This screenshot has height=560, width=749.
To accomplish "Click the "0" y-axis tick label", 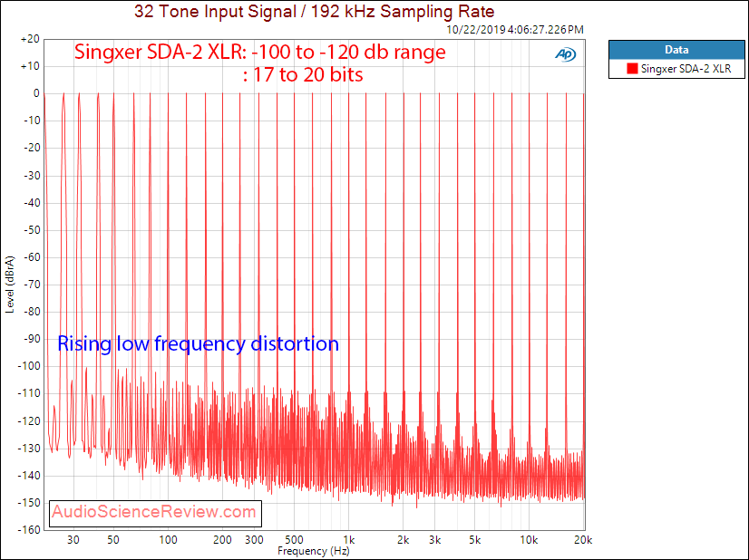I will click(x=36, y=94).
